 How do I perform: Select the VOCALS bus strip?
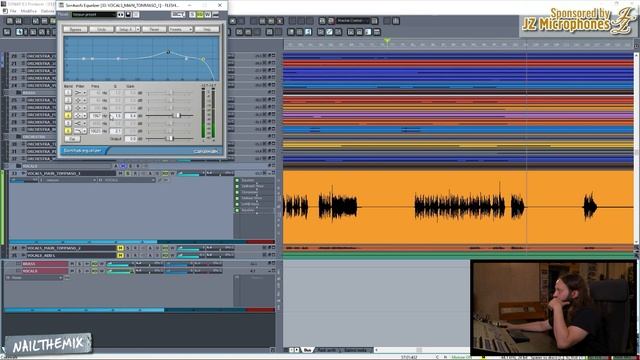[x=45, y=271]
